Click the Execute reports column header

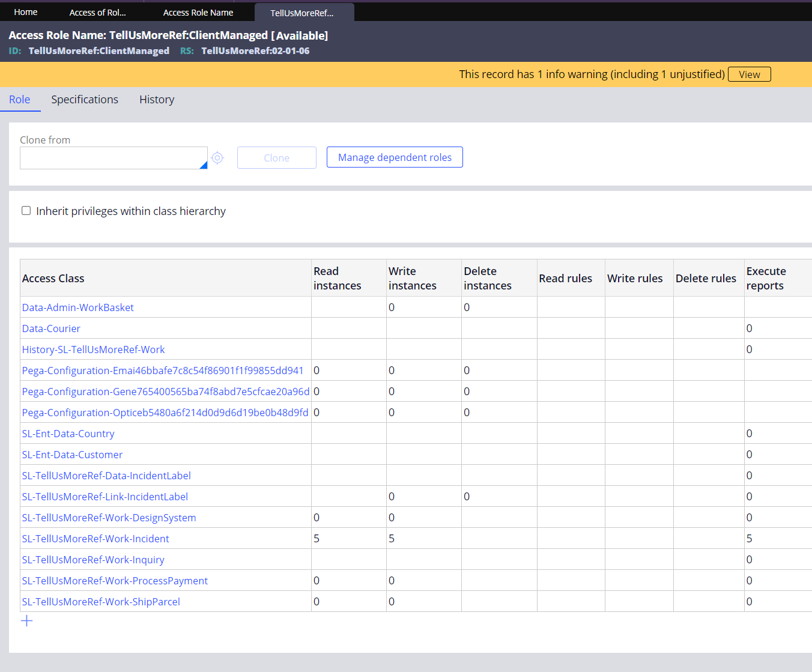778,278
